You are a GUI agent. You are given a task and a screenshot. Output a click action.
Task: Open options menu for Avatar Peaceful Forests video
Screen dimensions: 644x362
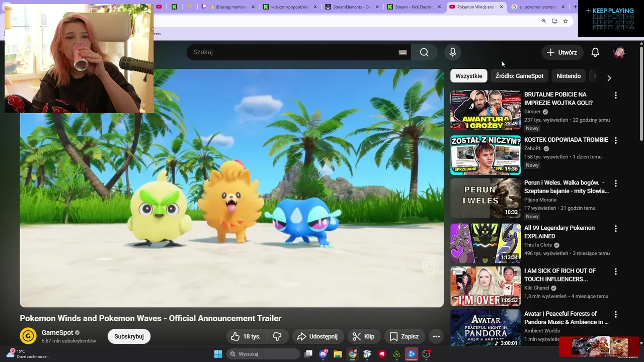[x=615, y=314]
